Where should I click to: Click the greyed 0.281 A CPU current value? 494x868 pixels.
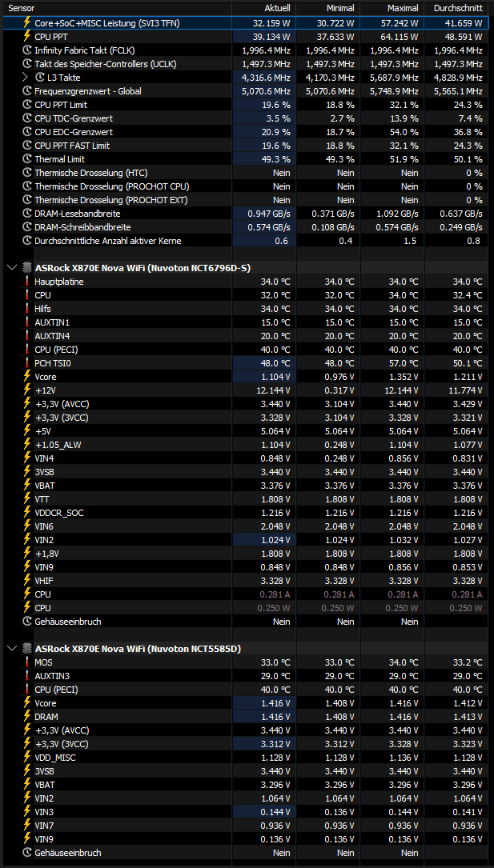275,594
